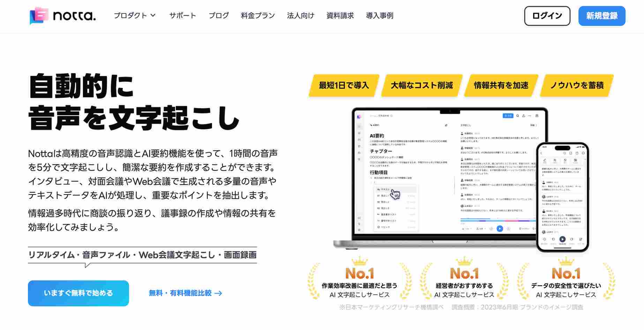644x330 pixels.
Task: Select 資料請求 in the navigation
Action: pyautogui.click(x=340, y=16)
